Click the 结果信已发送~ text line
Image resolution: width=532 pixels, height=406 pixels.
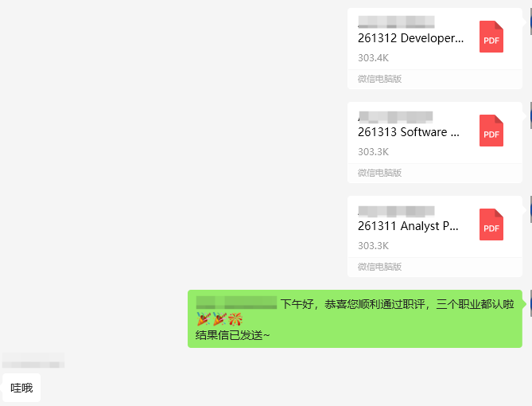(x=232, y=335)
